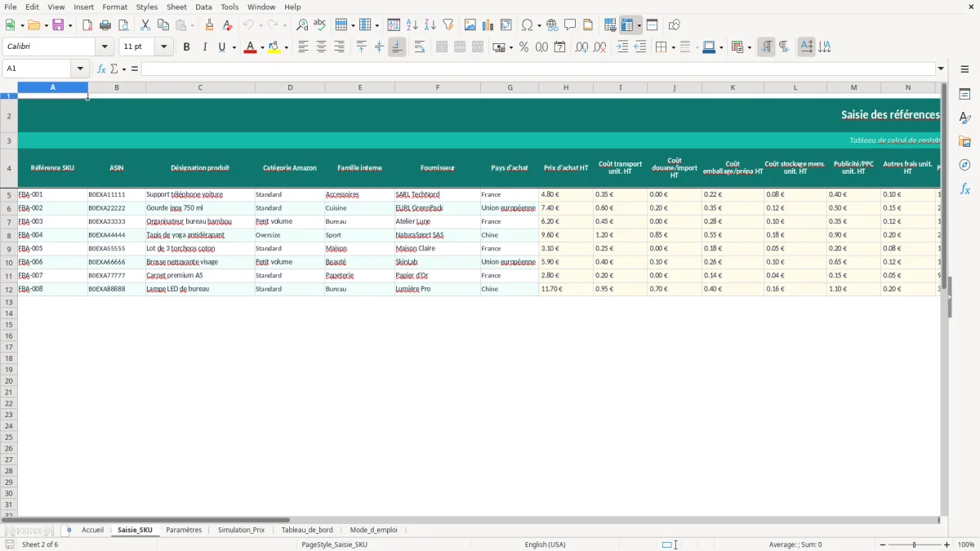Open the Format menu
Image resolution: width=980 pixels, height=551 pixels.
(x=114, y=7)
